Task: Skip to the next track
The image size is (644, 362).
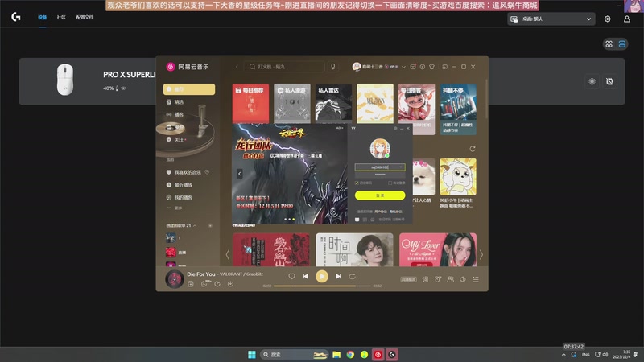Action: [338, 276]
